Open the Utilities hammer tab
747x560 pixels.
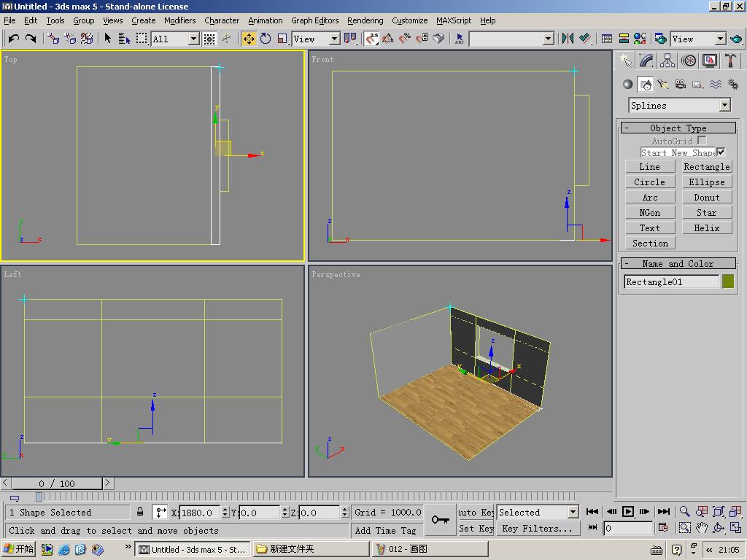tap(730, 61)
